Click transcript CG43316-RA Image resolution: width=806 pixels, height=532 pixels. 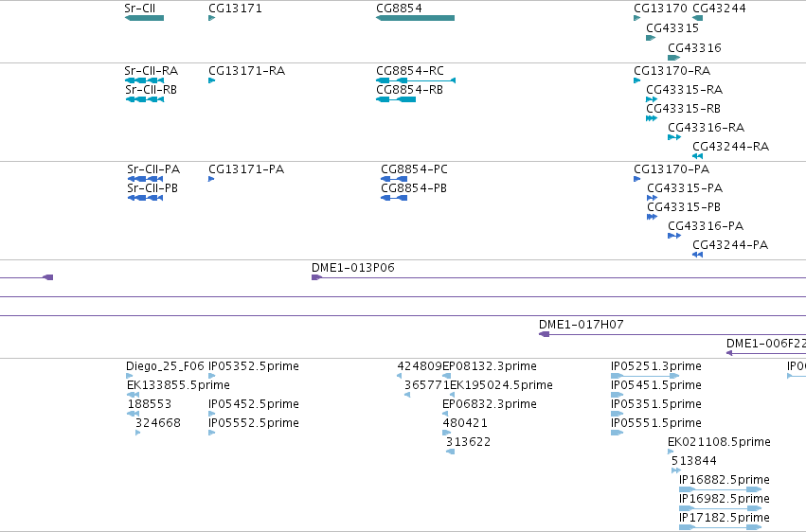click(x=674, y=137)
